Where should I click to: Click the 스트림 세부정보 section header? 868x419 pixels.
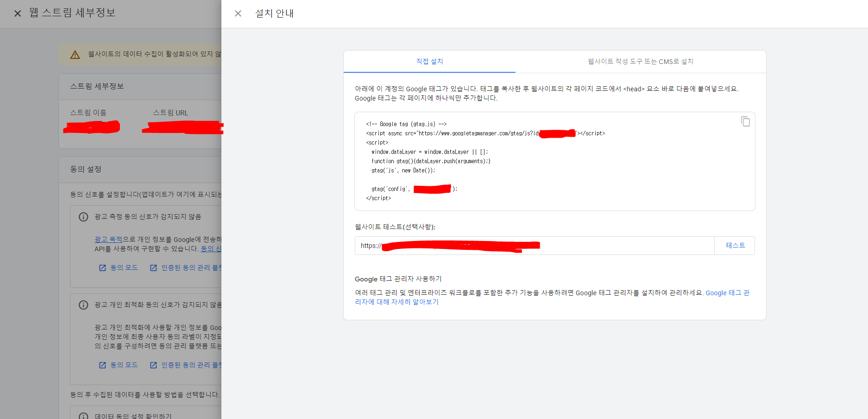[x=97, y=86]
